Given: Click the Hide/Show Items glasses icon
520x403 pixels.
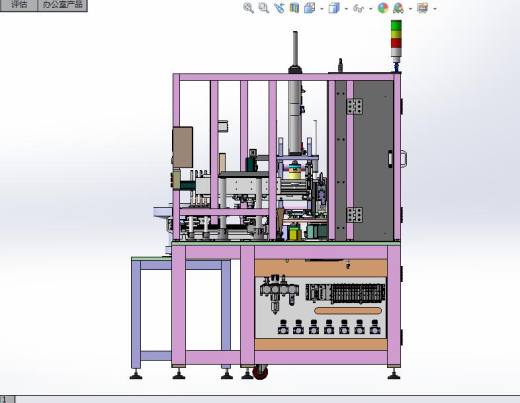Looking at the screenshot, I should [x=359, y=8].
